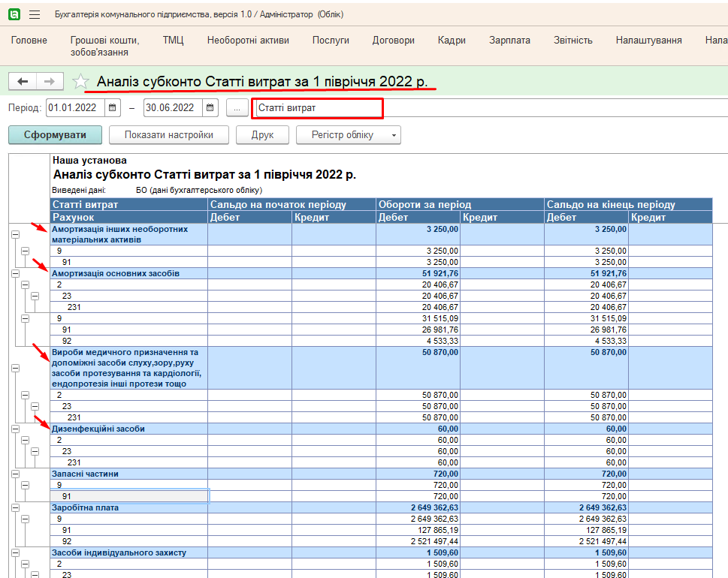
Task: Click the Друк print button
Action: pos(263,135)
